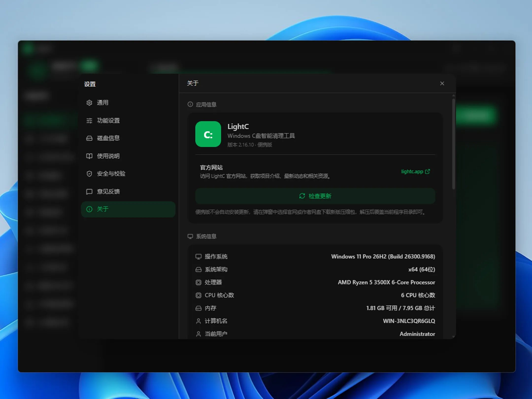This screenshot has width=532, height=399.
Task: Open the lightc.app official website link
Action: click(416, 171)
